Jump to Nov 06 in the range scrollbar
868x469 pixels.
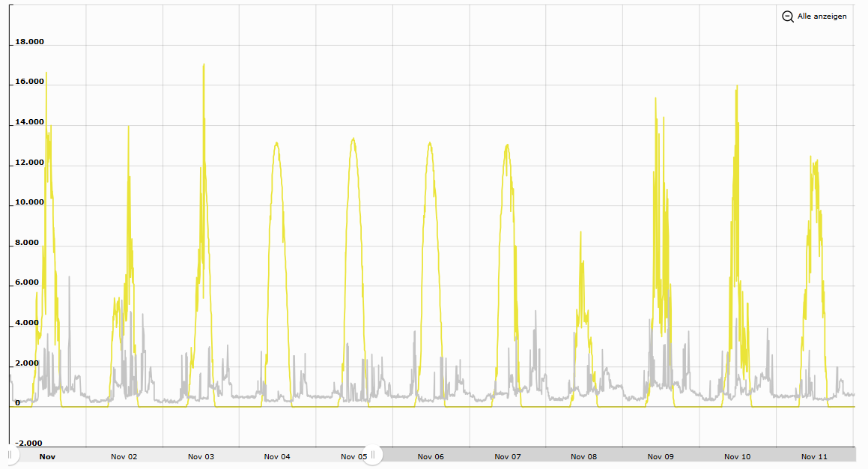point(431,456)
